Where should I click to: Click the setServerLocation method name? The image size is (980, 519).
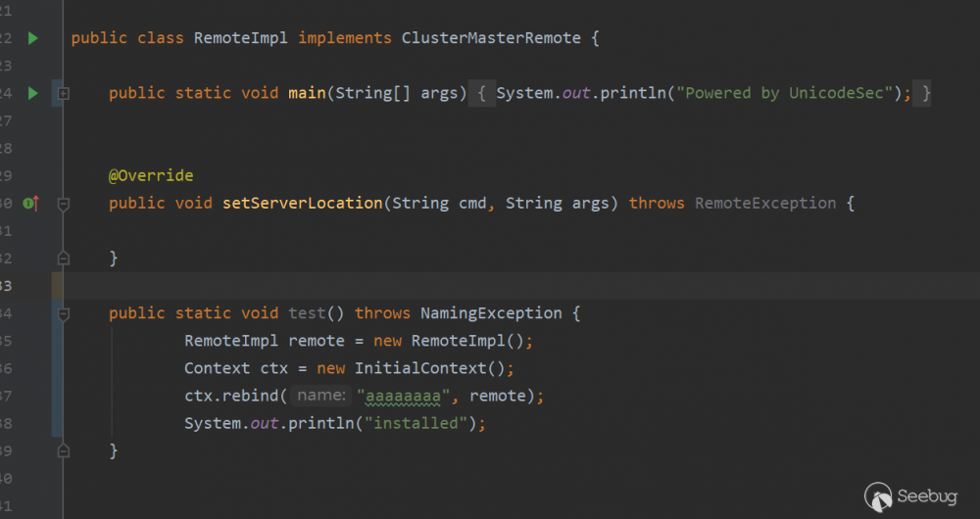(303, 203)
